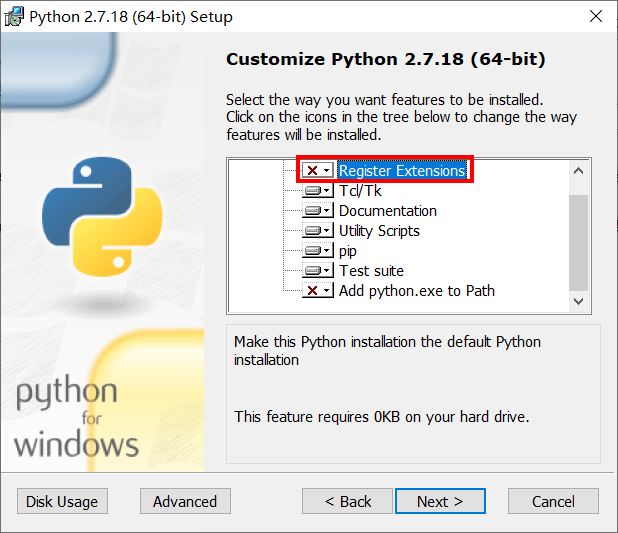618x533 pixels.
Task: Open the Advanced options button
Action: click(x=185, y=501)
